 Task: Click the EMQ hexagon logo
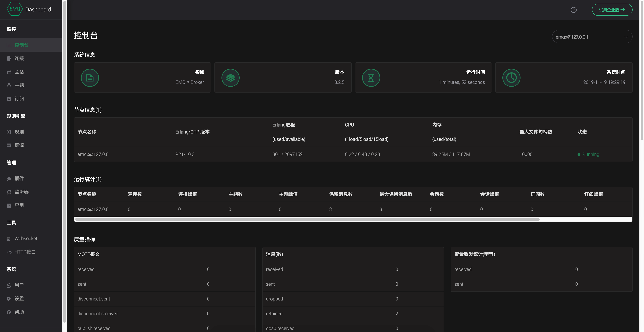click(x=15, y=9)
